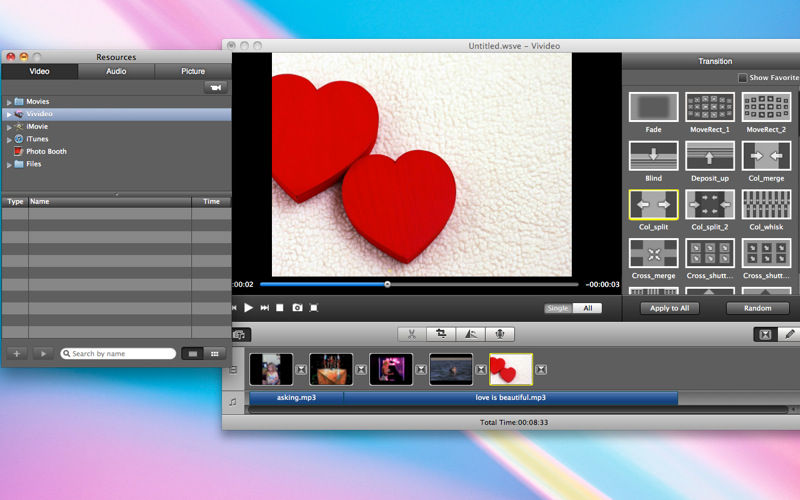Expand the Vivideo folder

click(x=9, y=114)
